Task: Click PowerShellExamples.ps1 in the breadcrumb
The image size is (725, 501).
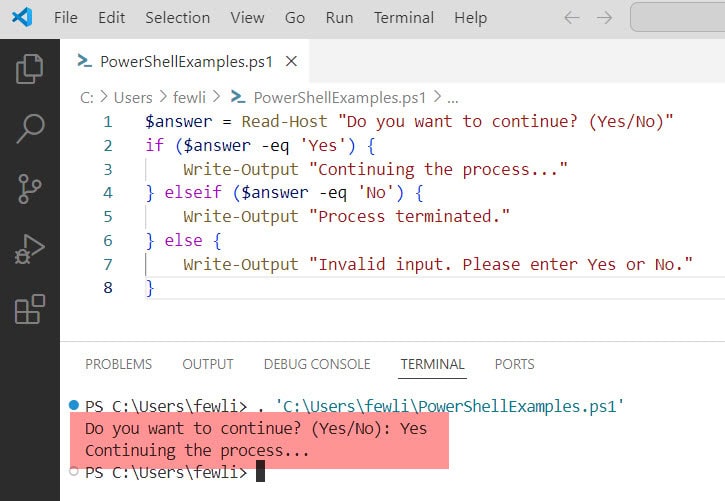Action: pyautogui.click(x=340, y=98)
